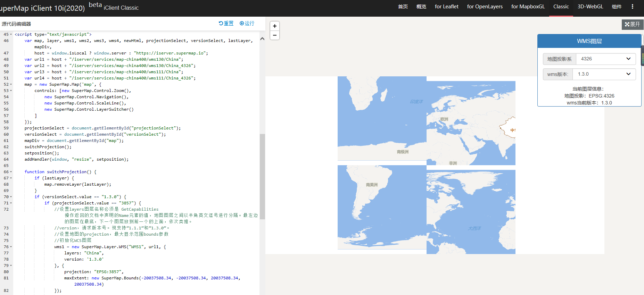
Task: Fold the versionSelect if-block at line 70
Action: (11, 197)
